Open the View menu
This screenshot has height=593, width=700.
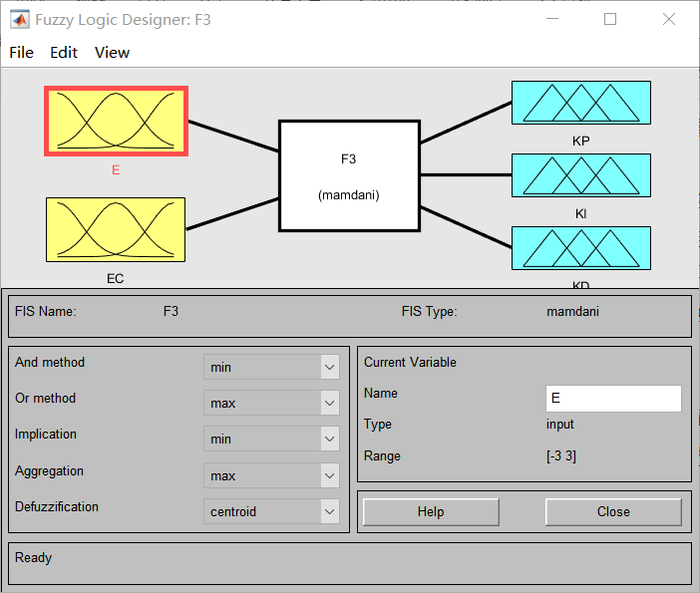coord(112,53)
